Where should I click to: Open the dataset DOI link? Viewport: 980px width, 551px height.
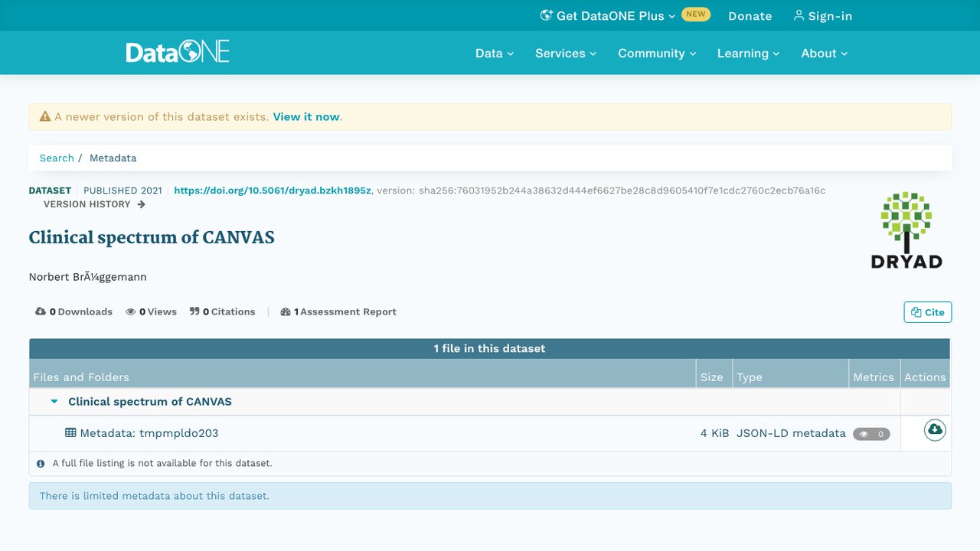(273, 191)
